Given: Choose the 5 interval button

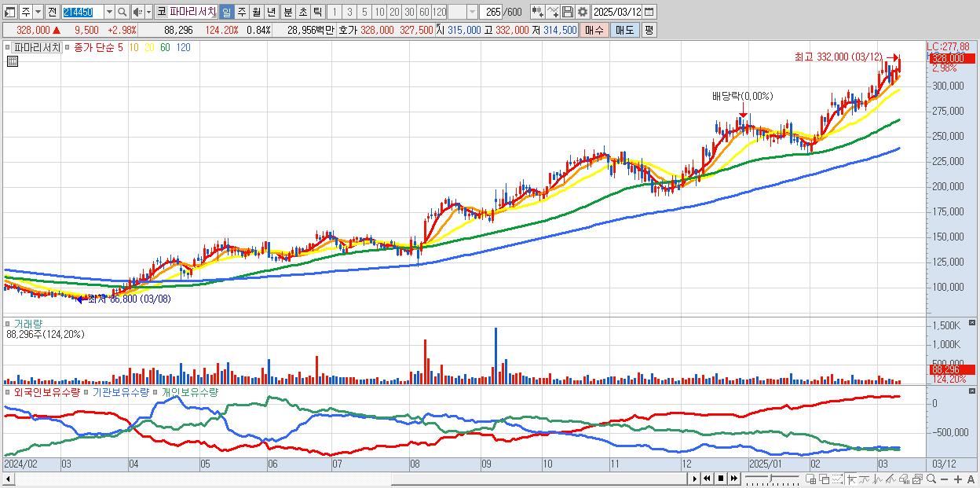Looking at the screenshot, I should 364,12.
